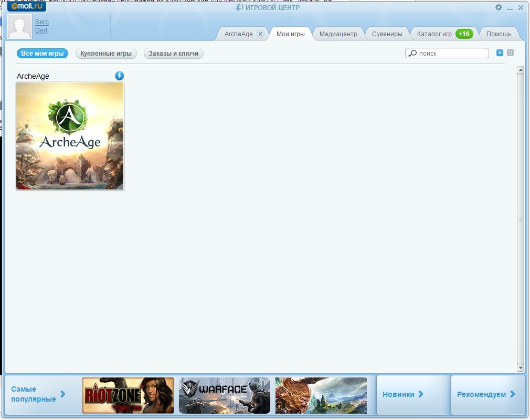Open the ArcheAge tab
The height and width of the screenshot is (420, 530).
pyautogui.click(x=239, y=34)
